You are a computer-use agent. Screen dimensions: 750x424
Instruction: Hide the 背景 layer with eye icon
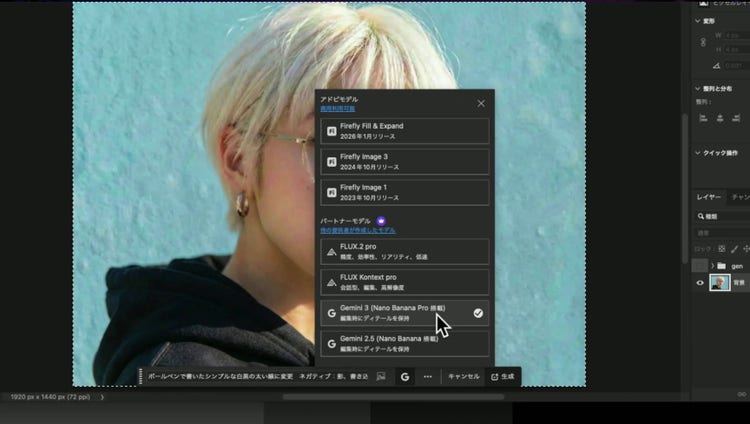pyautogui.click(x=700, y=283)
